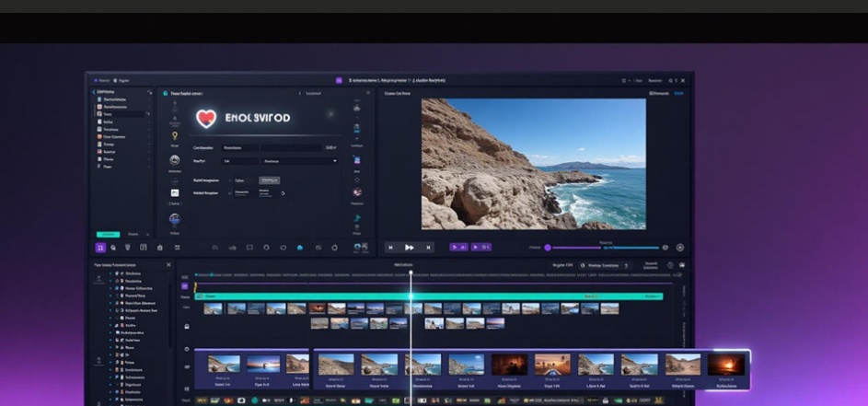Click the purple handle on the preview slider
Viewport: 868px width, 406px height.
point(548,247)
